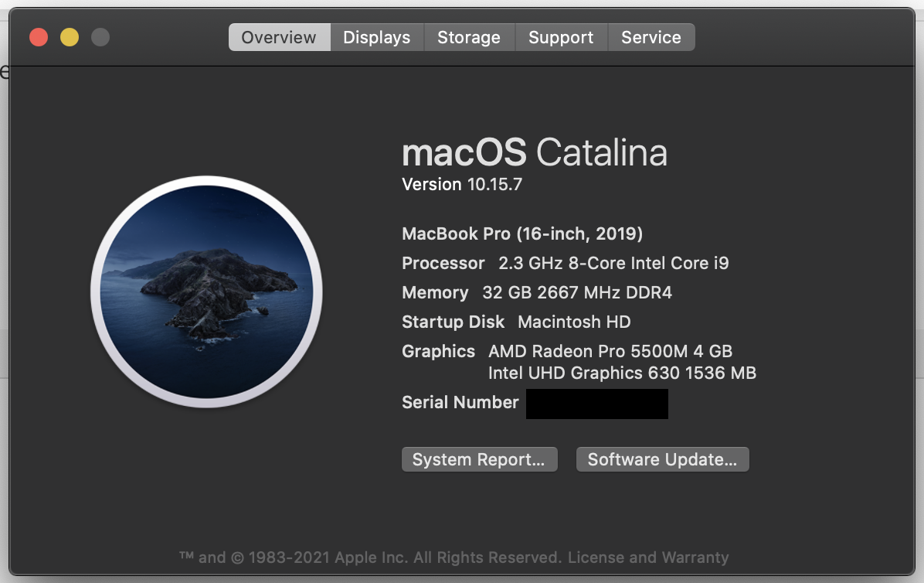
Task: Click the License and Warranty link
Action: 647,557
